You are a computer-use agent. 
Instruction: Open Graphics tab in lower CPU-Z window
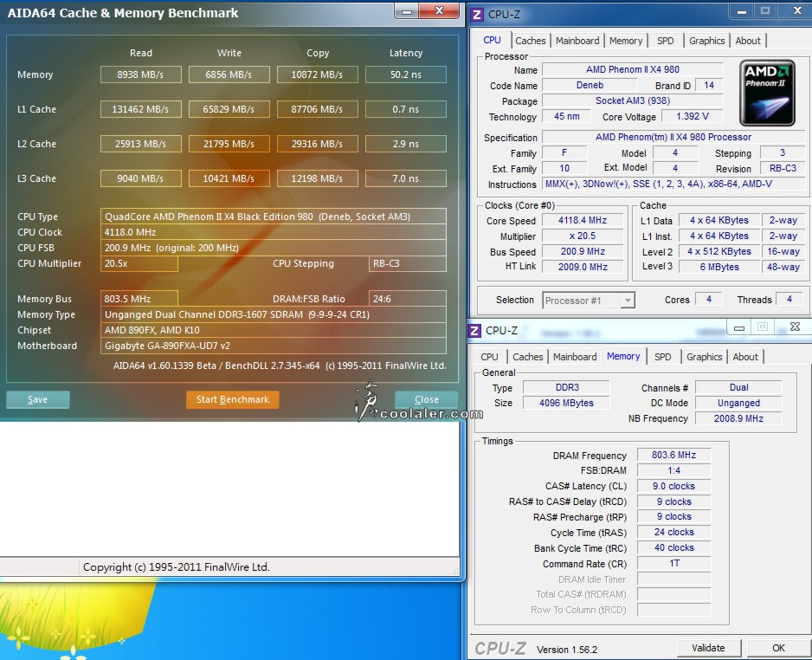pos(705,357)
